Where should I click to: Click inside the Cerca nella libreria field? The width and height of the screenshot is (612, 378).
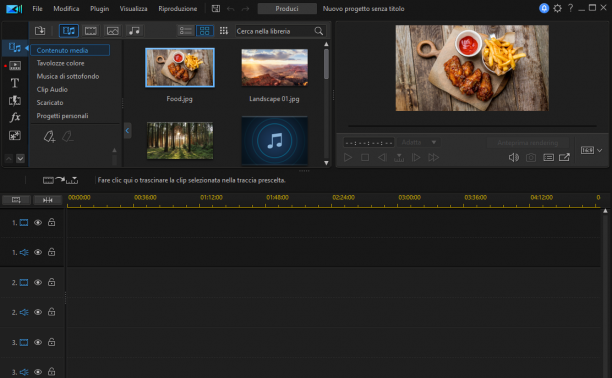coord(274,31)
